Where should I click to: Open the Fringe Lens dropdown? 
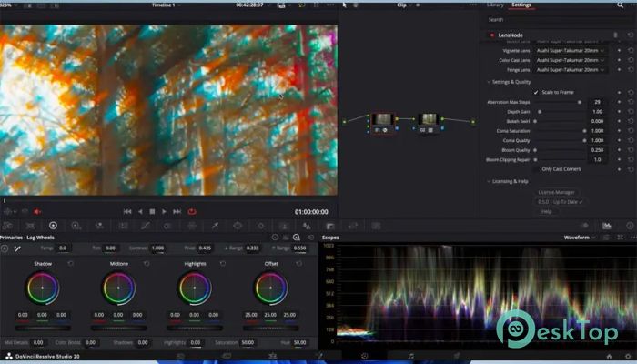[571, 70]
